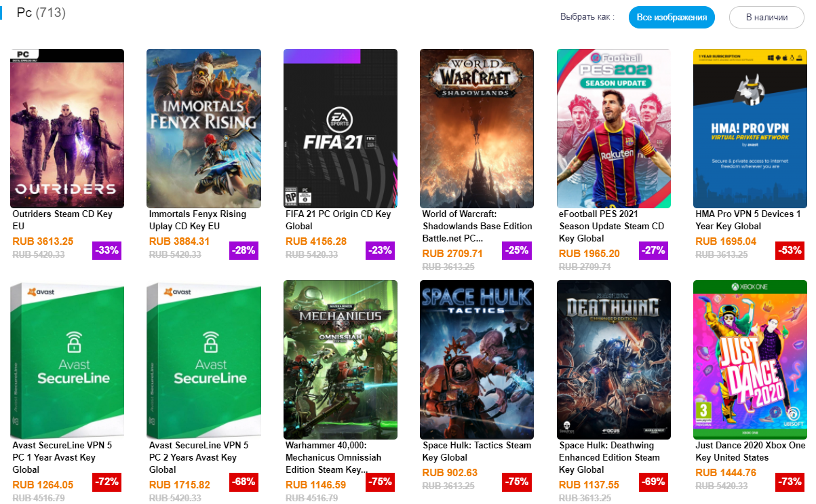This screenshot has width=816, height=504.
Task: Open the Space Hulk Tactics cover image
Action: 477,360
